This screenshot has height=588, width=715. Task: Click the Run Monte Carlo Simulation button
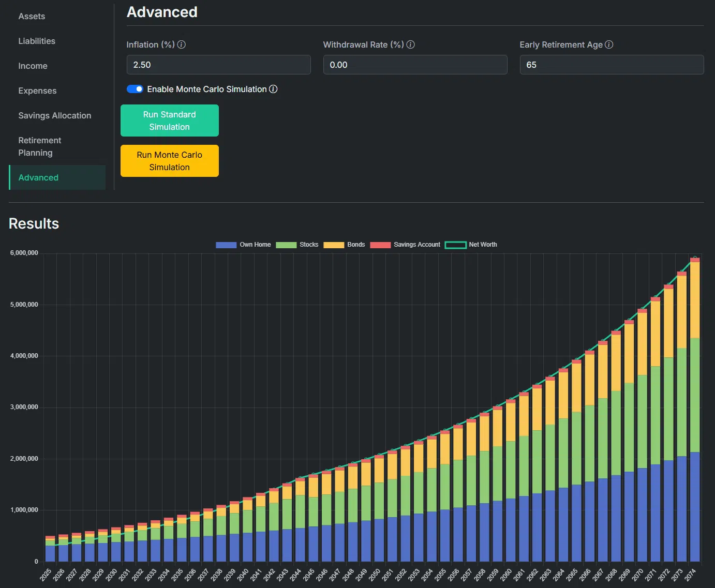coord(170,161)
